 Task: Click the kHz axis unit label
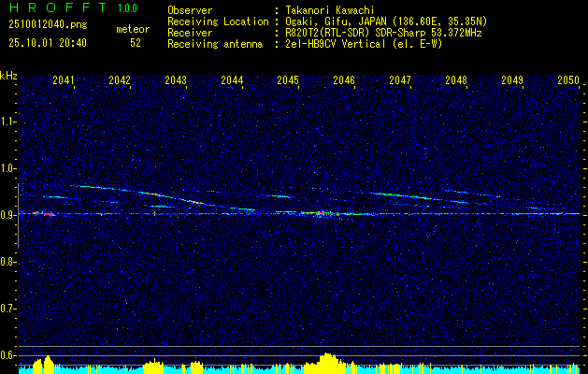8,76
